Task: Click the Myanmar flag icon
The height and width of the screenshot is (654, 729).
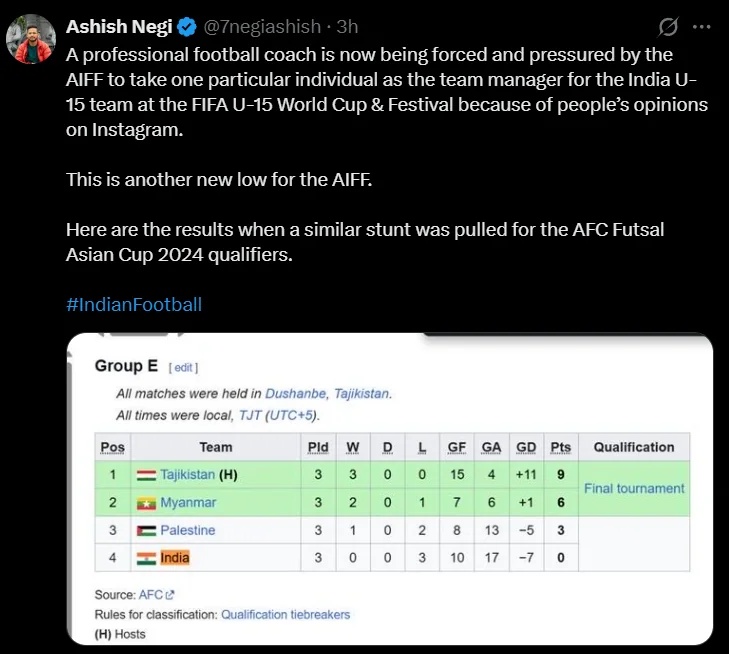Action: coord(146,503)
